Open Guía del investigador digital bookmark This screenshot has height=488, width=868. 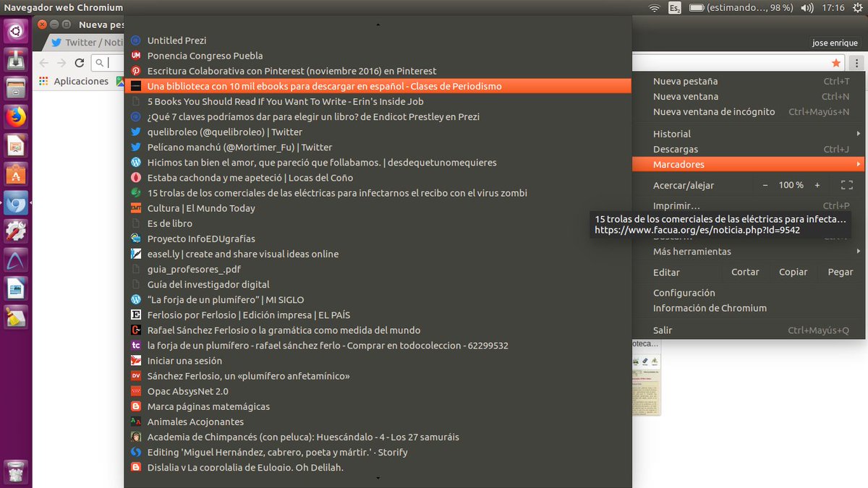(x=378, y=284)
